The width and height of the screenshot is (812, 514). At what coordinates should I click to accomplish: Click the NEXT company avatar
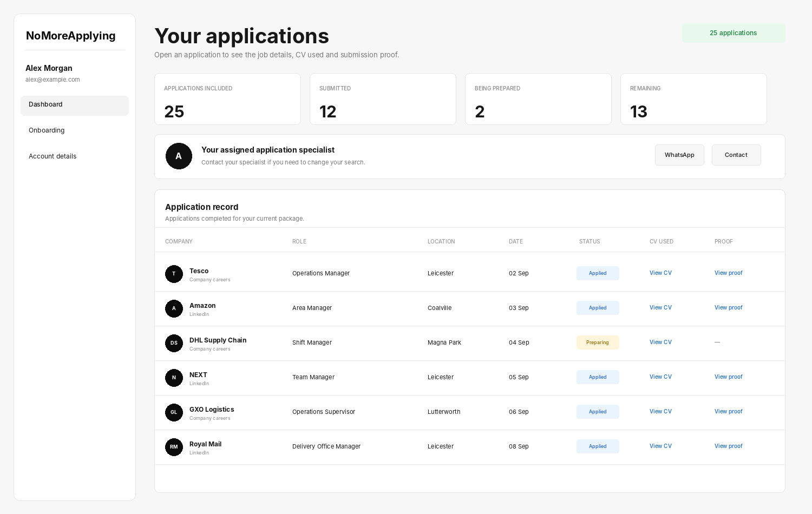pos(174,378)
